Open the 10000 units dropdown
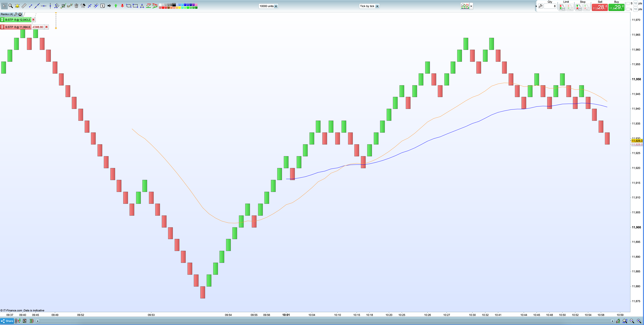 pos(276,6)
